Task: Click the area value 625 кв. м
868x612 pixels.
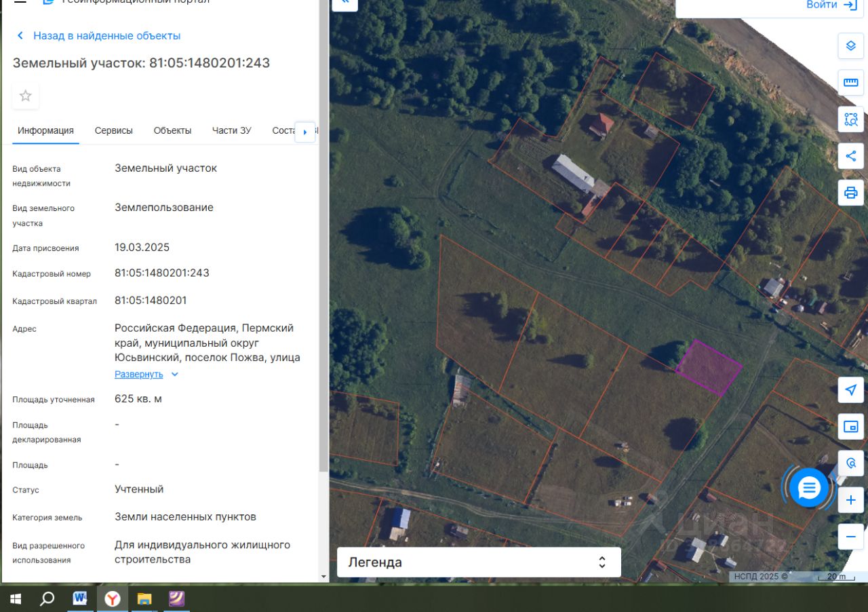Action: tap(138, 398)
